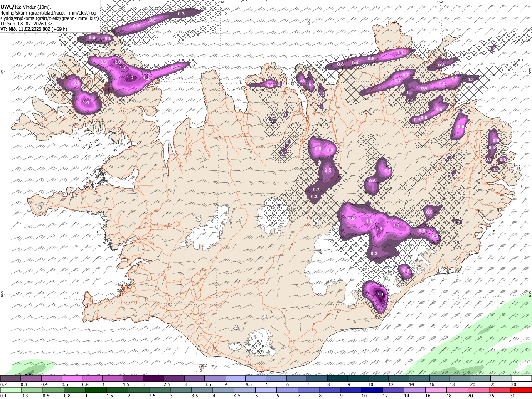Click the 1.9 value label on the map
This screenshot has height=399, width=532.
point(130,78)
